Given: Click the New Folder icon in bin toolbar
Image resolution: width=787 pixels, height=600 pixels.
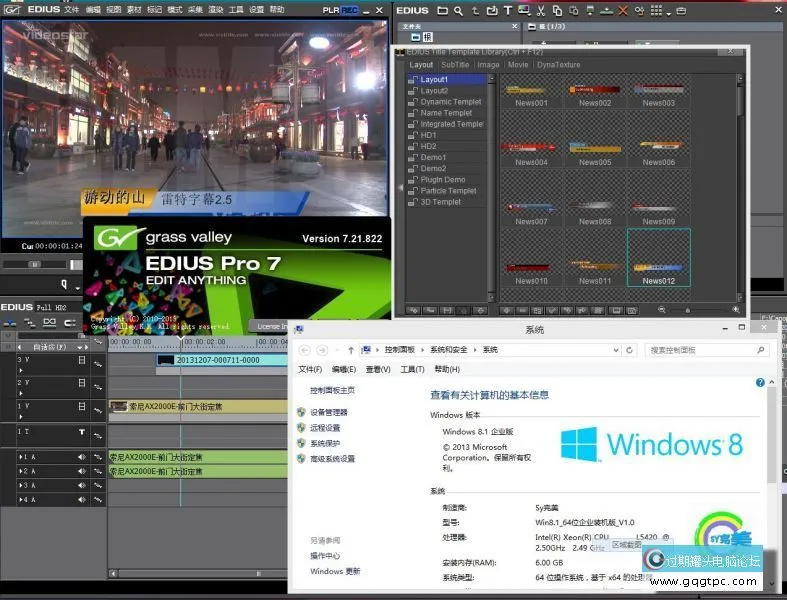Looking at the screenshot, I should (x=441, y=11).
